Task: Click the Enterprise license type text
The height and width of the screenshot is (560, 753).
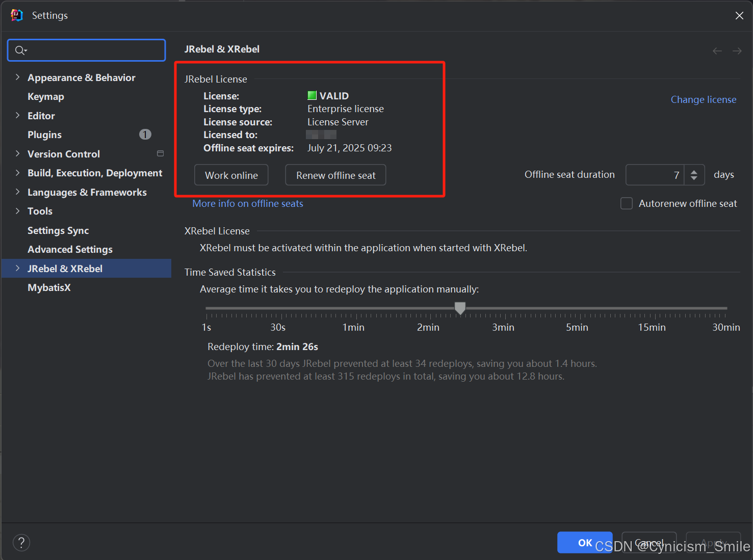Action: coord(346,109)
